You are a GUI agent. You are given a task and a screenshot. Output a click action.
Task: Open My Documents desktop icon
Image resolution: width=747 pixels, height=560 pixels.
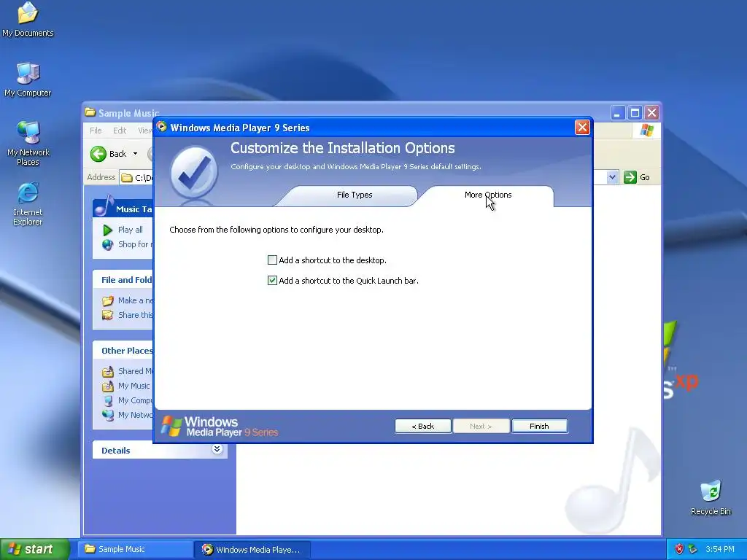pyautogui.click(x=28, y=20)
